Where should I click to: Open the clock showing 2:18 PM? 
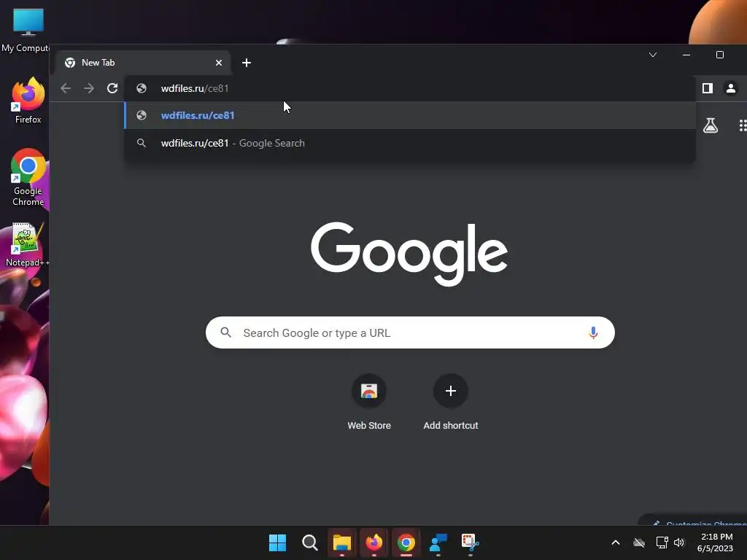715,542
